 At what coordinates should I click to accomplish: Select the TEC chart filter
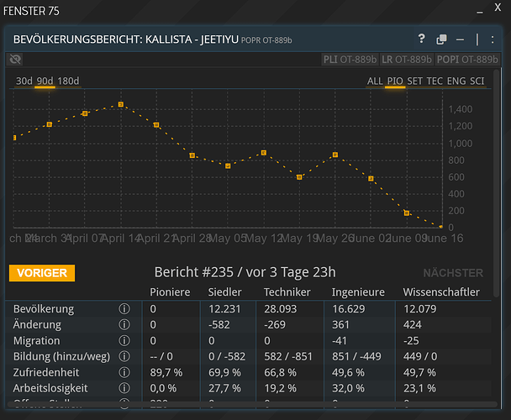coord(435,81)
